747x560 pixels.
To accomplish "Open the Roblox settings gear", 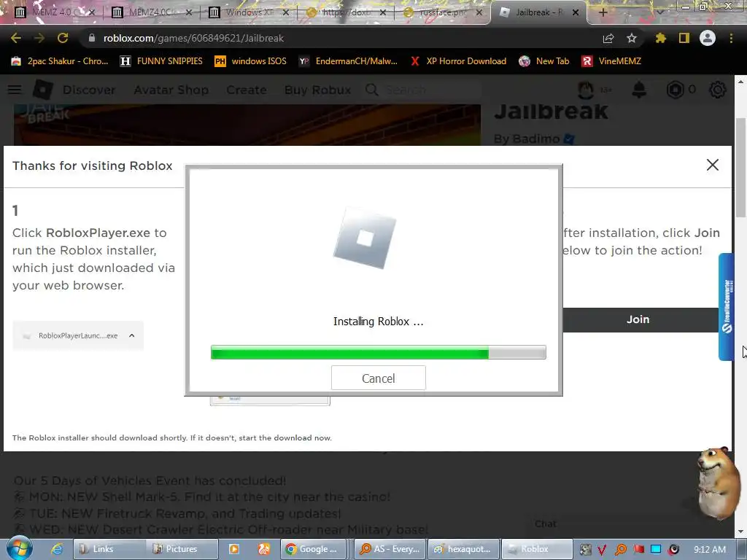I will tap(718, 90).
